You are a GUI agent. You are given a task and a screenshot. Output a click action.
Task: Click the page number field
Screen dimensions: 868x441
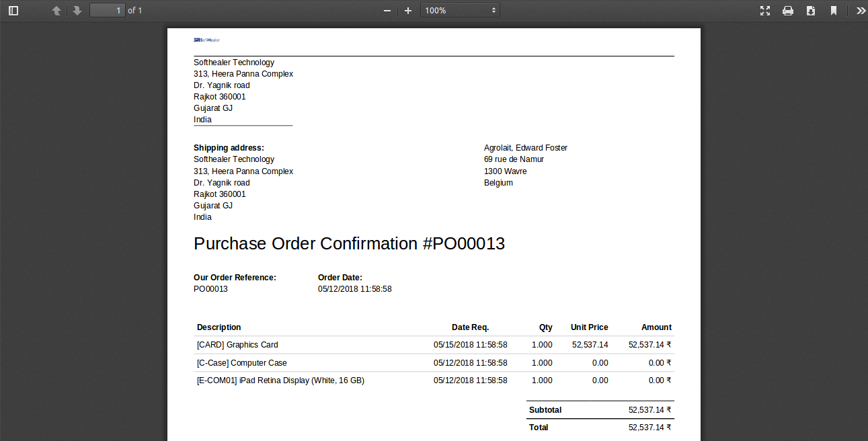click(108, 10)
